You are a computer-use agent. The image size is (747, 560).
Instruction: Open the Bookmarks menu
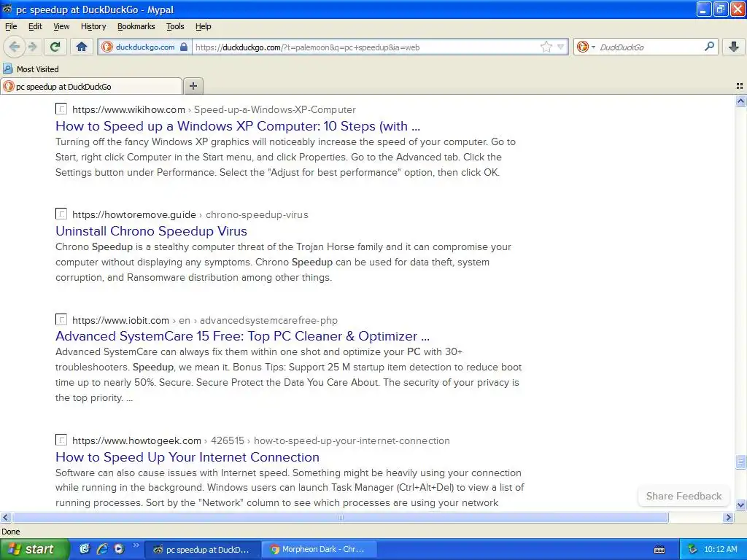[136, 26]
